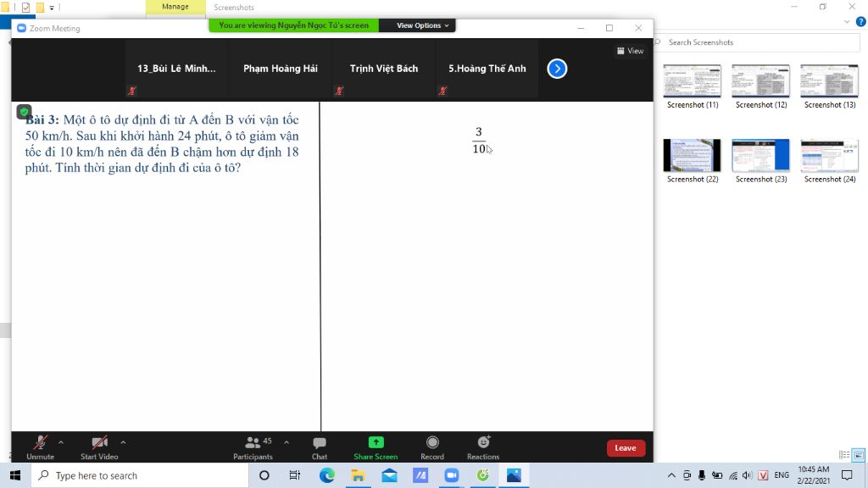Open Mail app from taskbar
Viewport: 868px width, 488px height.
tap(389, 475)
